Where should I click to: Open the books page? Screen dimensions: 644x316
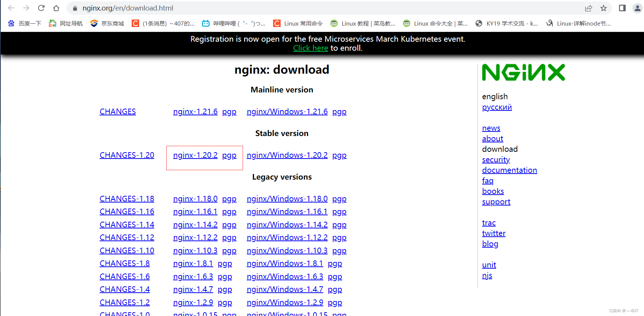click(493, 191)
